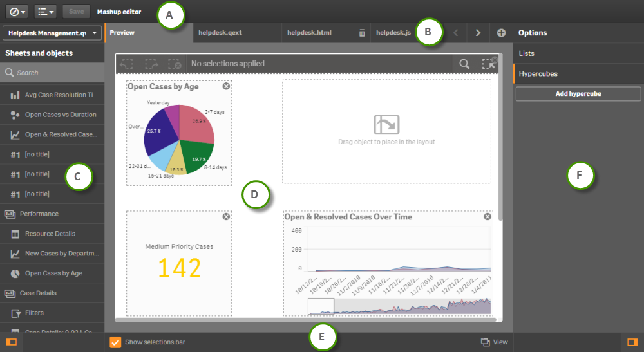This screenshot has height=352, width=644.
Task: Toggle the Show selections bar checkbox
Action: coord(115,342)
